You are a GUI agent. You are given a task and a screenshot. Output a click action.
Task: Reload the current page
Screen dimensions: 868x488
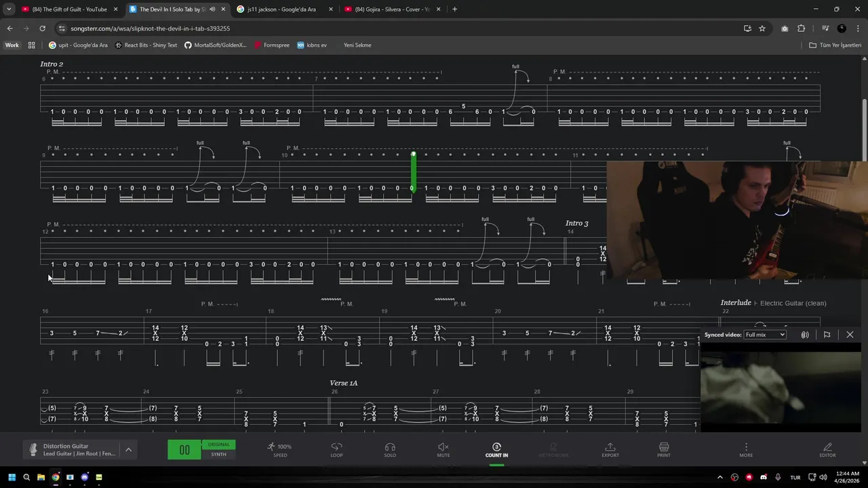pos(42,28)
